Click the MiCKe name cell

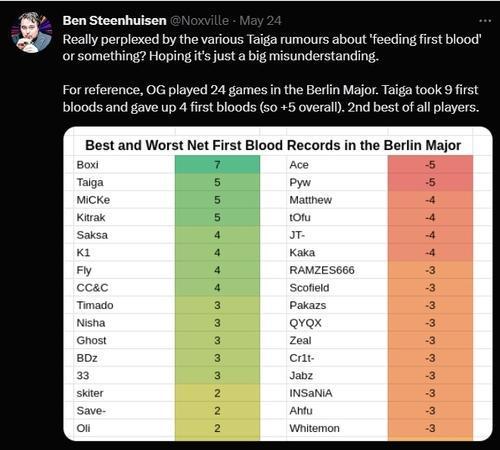[124, 200]
